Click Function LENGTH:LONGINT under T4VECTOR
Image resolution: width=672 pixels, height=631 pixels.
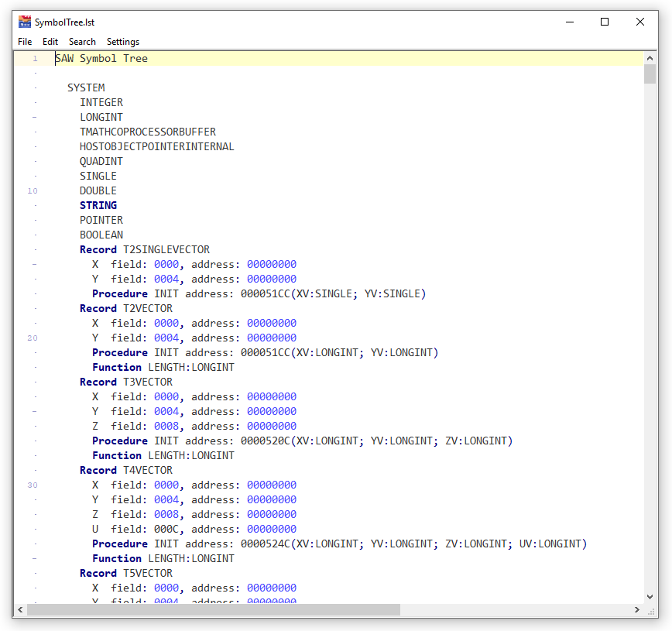click(x=163, y=558)
